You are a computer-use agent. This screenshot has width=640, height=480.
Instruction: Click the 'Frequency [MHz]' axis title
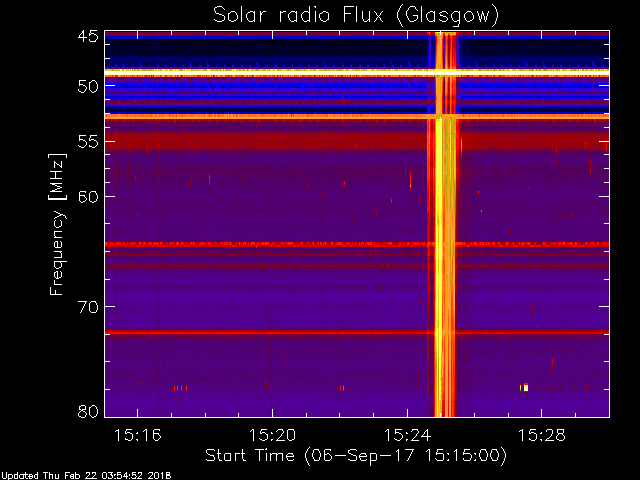[57, 224]
